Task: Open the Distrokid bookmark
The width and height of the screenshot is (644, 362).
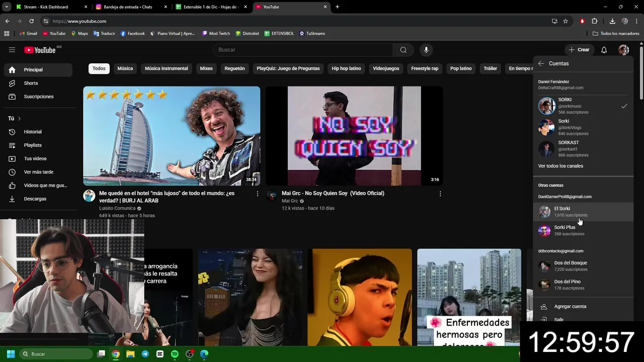Action: pos(247,33)
